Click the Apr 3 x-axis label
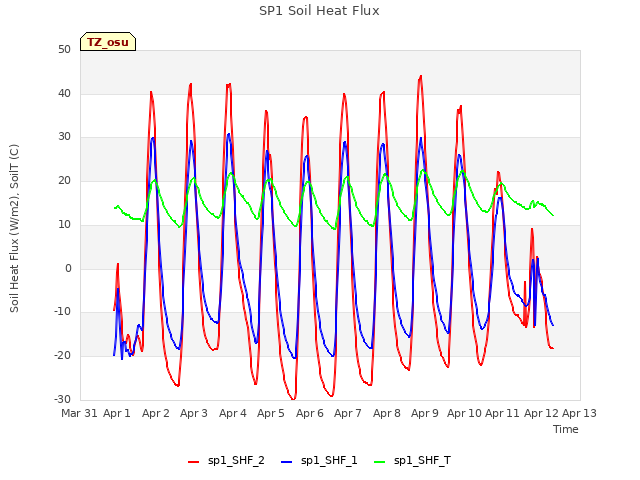Viewport: 640px width, 480px height. point(194,413)
